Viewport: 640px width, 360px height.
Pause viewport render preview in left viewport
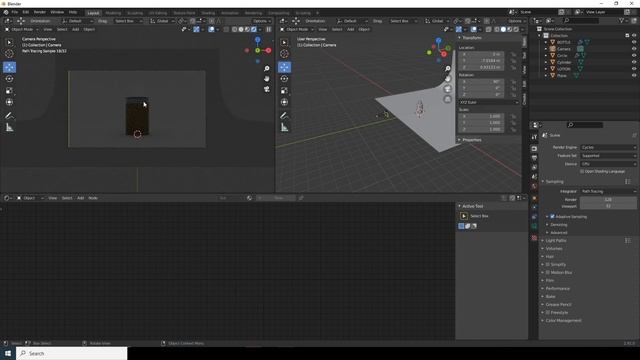pos(269,29)
